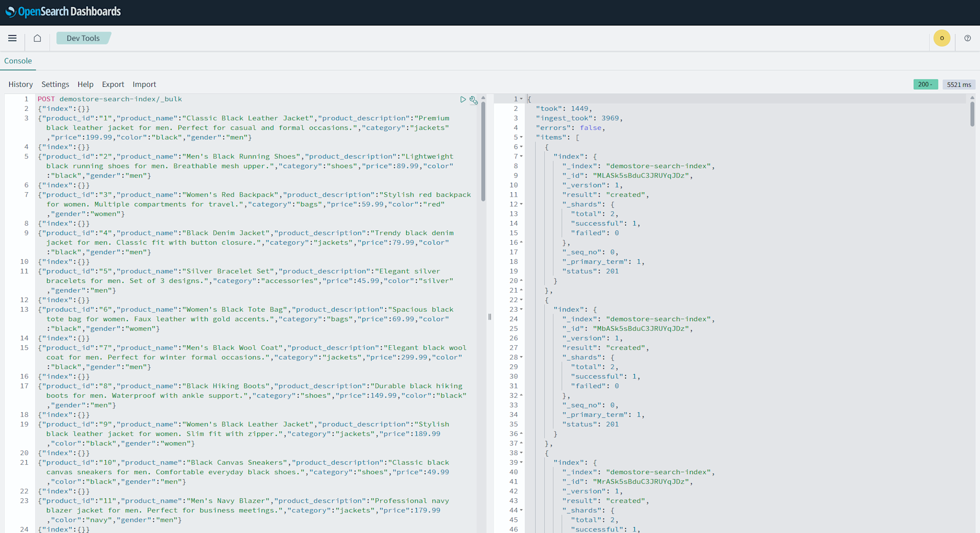Send the request with the play icon

(x=463, y=100)
